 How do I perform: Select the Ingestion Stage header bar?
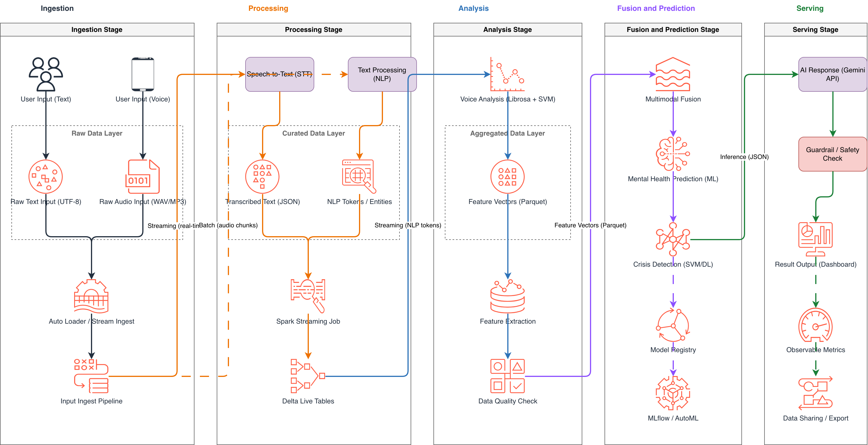(97, 30)
